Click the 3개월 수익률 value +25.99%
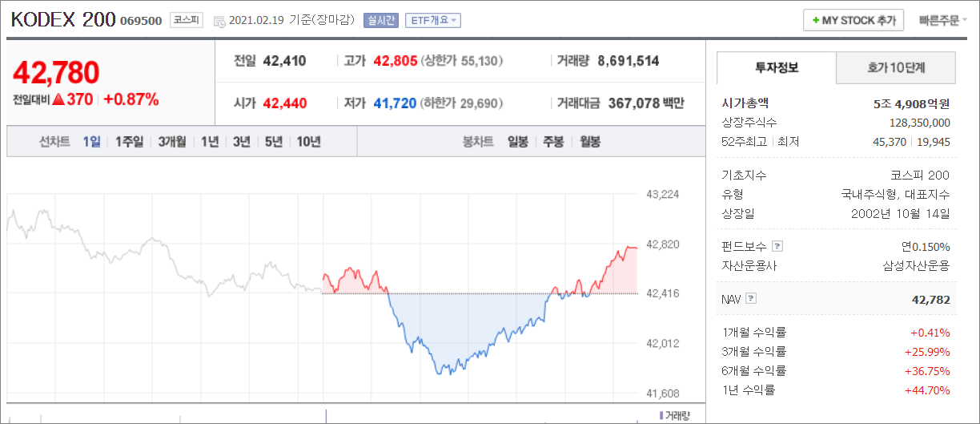Image resolution: width=980 pixels, height=424 pixels. coord(927,351)
